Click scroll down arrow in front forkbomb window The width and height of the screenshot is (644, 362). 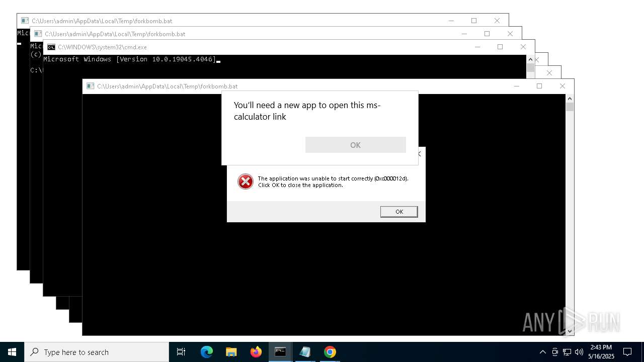click(570, 331)
